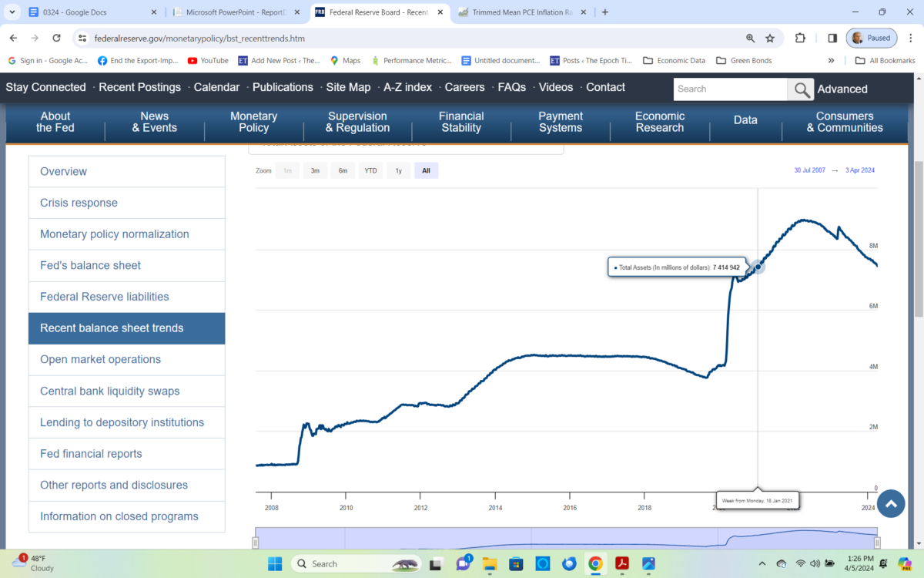924x578 pixels.
Task: Click the A-Z index header link
Action: [x=407, y=87]
